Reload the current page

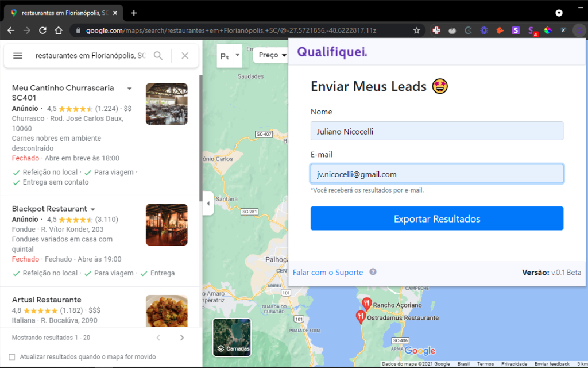point(42,30)
